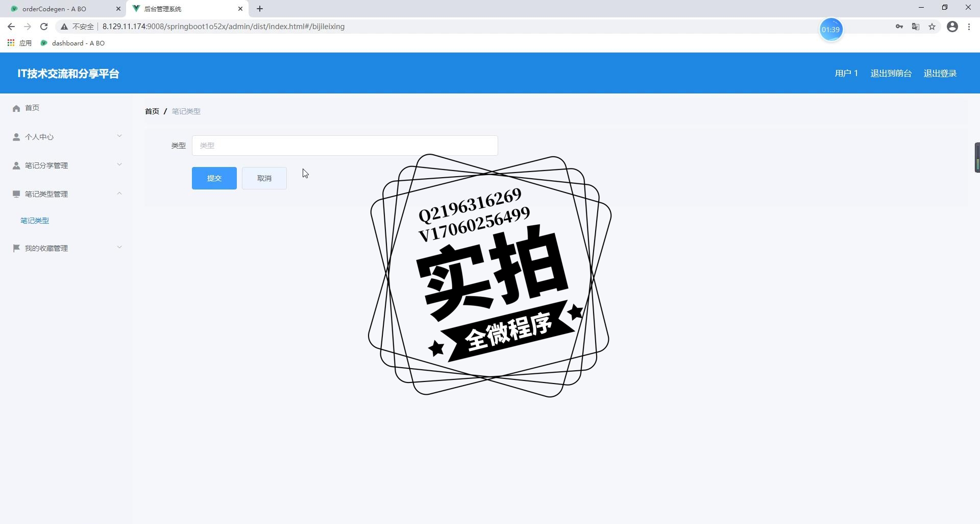This screenshot has width=980, height=524.
Task: Close the 后台管理系统 tab
Action: (x=240, y=9)
